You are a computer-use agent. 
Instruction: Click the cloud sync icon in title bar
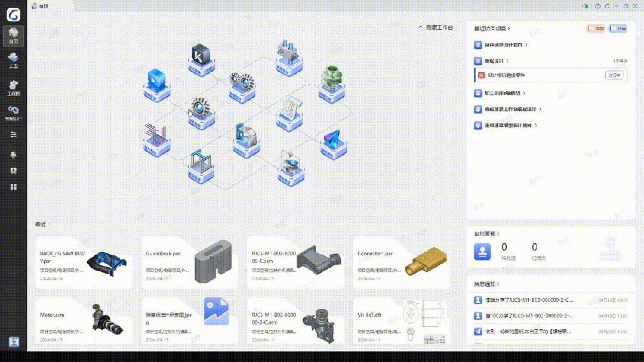point(586,6)
